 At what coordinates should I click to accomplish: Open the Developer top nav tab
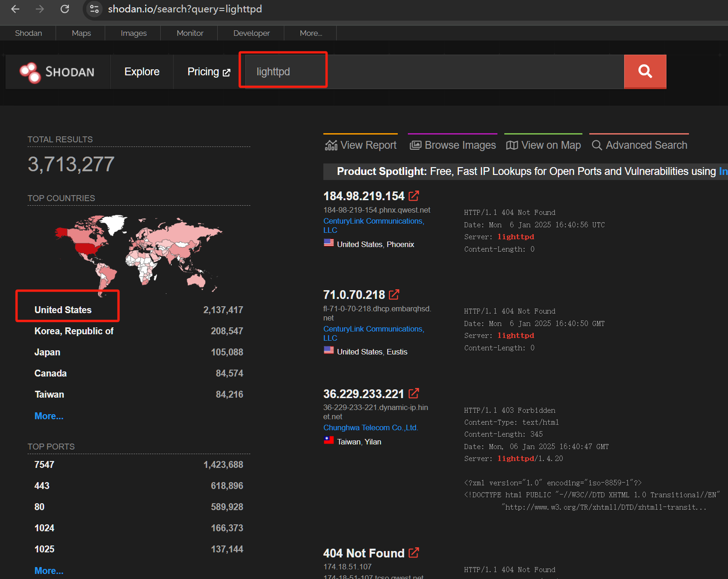(251, 33)
